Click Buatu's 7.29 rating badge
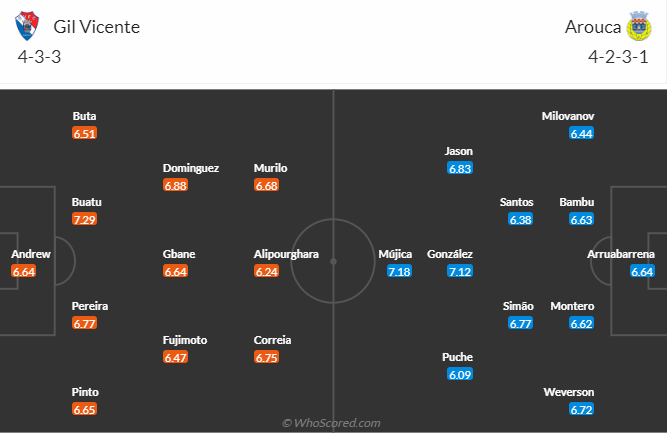This screenshot has width=667, height=433. point(85,219)
